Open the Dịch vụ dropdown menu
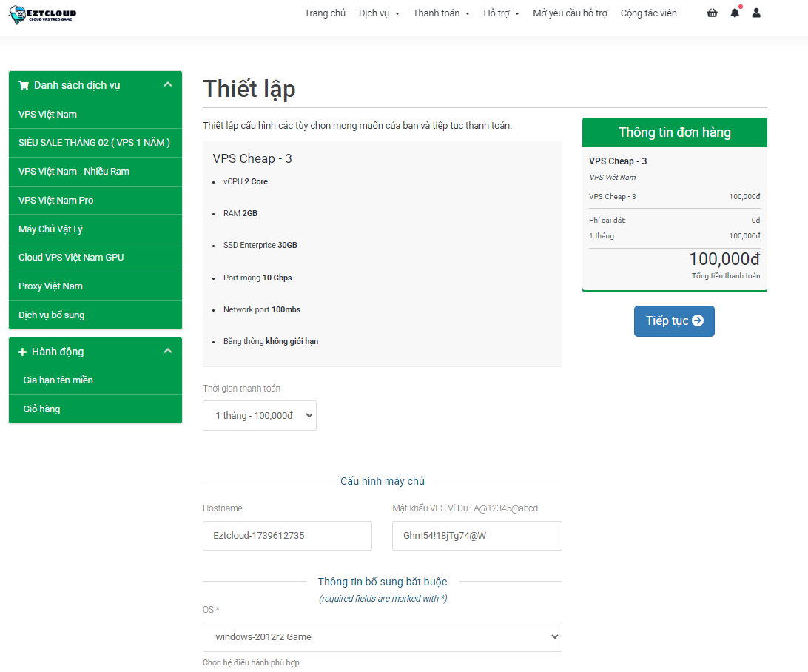808x672 pixels. coord(379,13)
